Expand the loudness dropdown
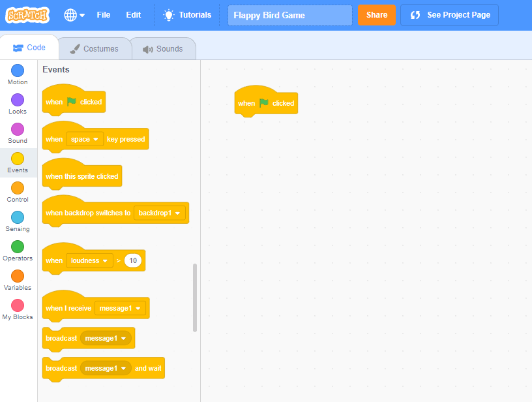The image size is (532, 402). (89, 260)
